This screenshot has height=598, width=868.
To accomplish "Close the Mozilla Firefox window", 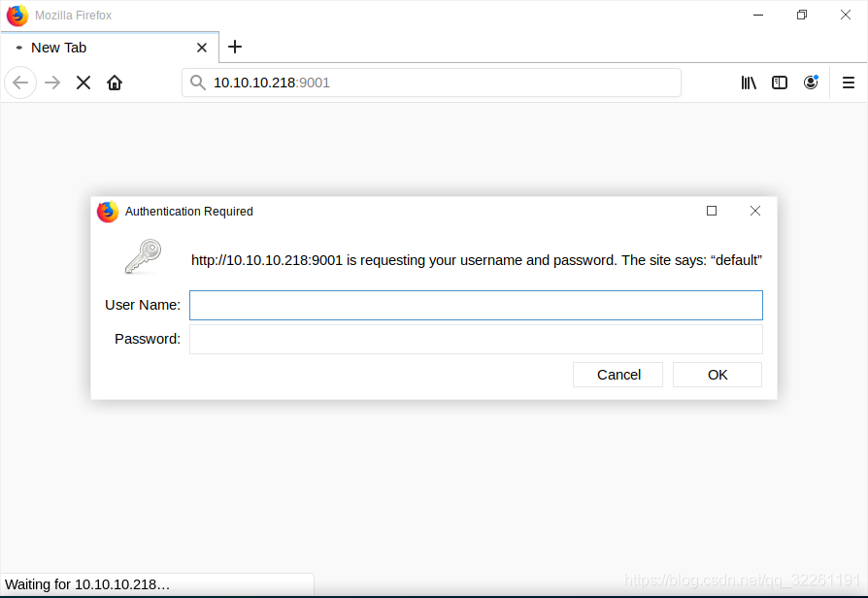I will (846, 15).
